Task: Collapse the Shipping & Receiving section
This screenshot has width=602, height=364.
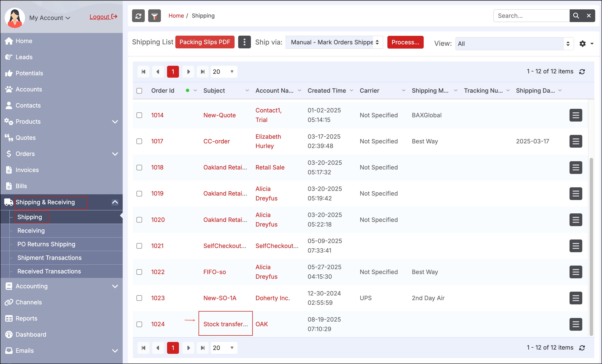Action: click(115, 202)
